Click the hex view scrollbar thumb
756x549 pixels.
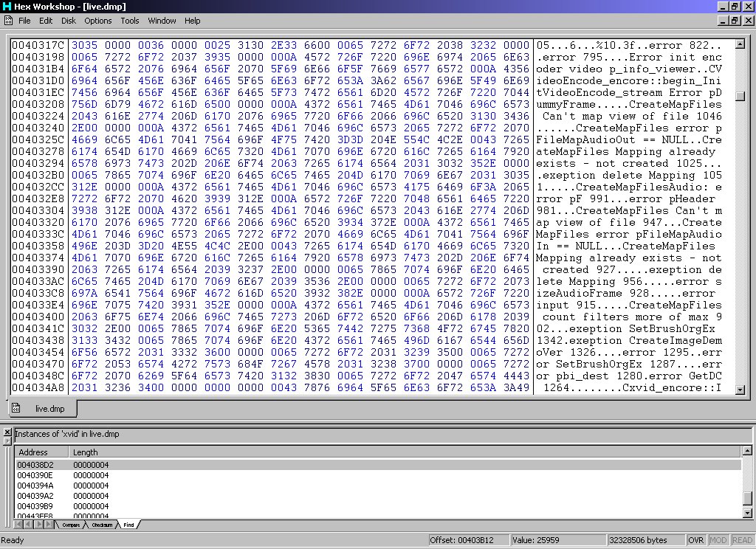tap(740, 95)
